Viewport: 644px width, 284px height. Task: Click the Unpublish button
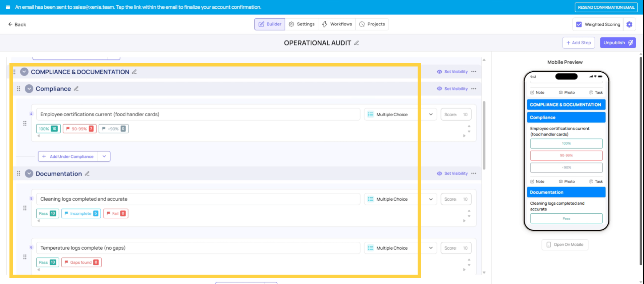pos(618,43)
